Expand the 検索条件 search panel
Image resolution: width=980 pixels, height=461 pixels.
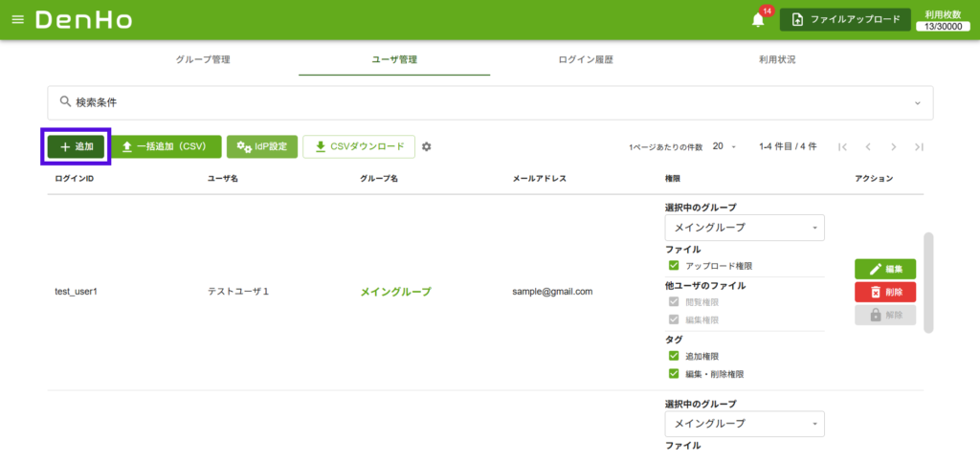pos(490,102)
